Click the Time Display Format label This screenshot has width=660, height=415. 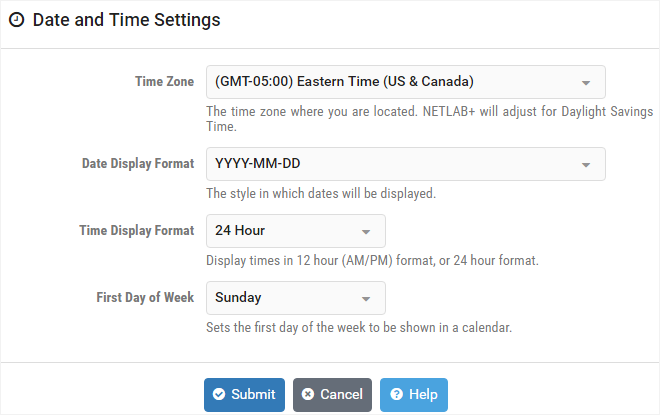pyautogui.click(x=137, y=231)
